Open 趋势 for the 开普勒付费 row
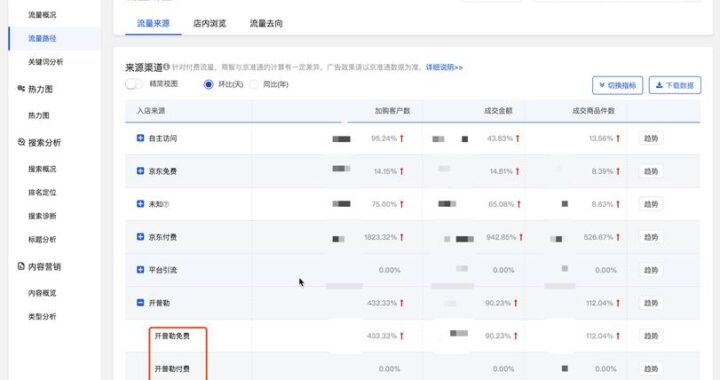Viewport: 720px width, 380px height. click(x=651, y=369)
